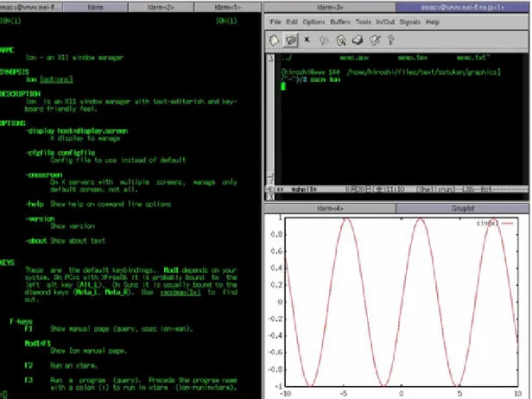This screenshot has height=399, width=532.
Task: Click the preferences icon in Emacs toolbar
Action: (x=375, y=41)
